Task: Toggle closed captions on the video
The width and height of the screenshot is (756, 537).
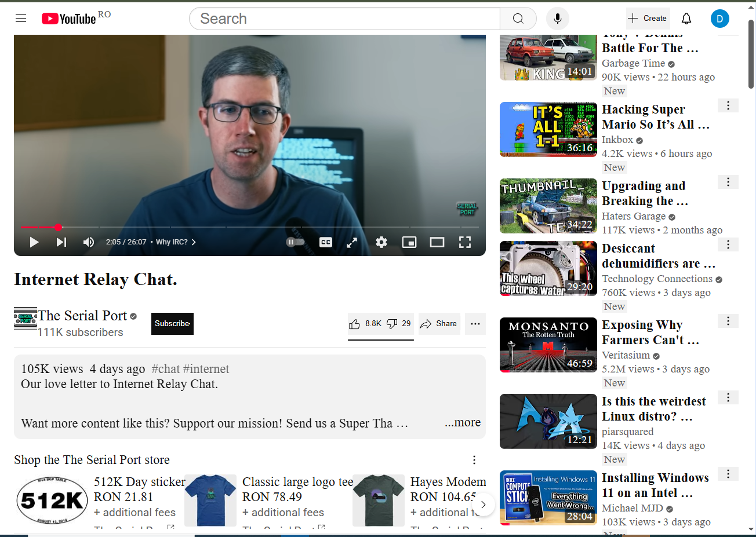Action: (326, 242)
